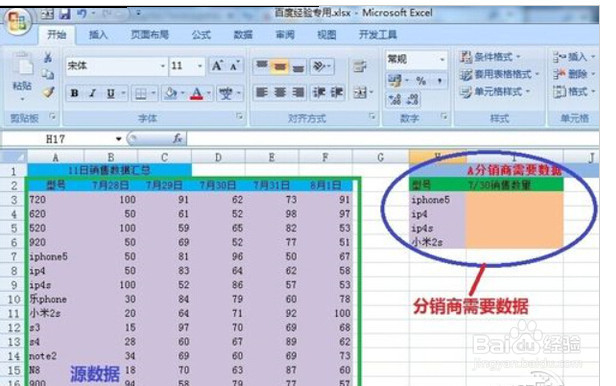Viewport: 616px width, 386px height.
Task: Decrease indent
Action: click(318, 92)
